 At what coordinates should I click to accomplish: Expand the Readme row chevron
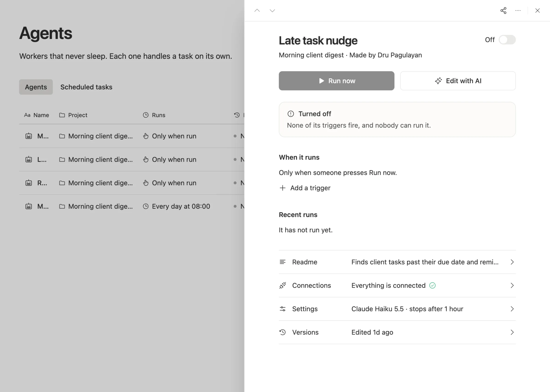pos(512,262)
